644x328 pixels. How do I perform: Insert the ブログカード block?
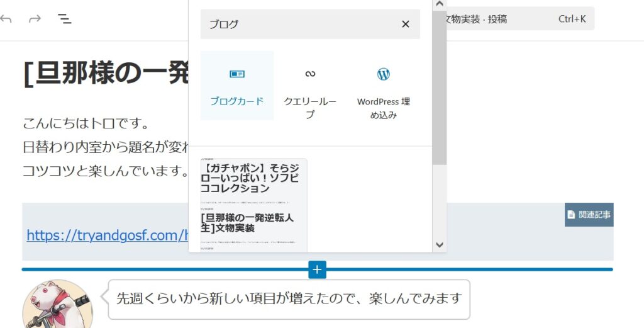[237, 86]
